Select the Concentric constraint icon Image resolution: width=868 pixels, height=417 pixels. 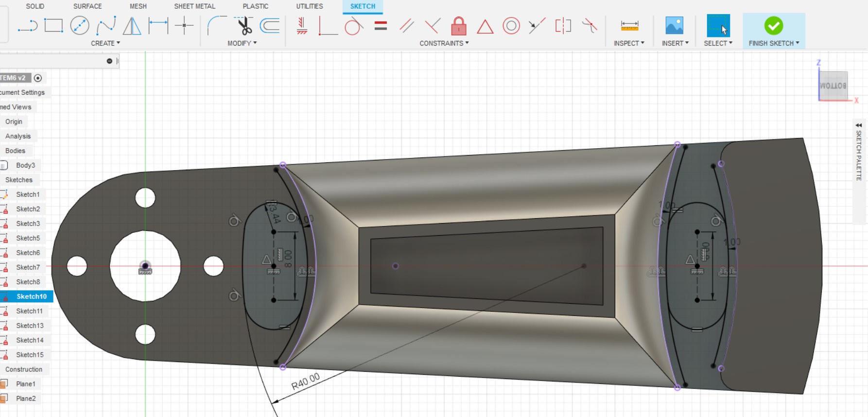pos(511,26)
